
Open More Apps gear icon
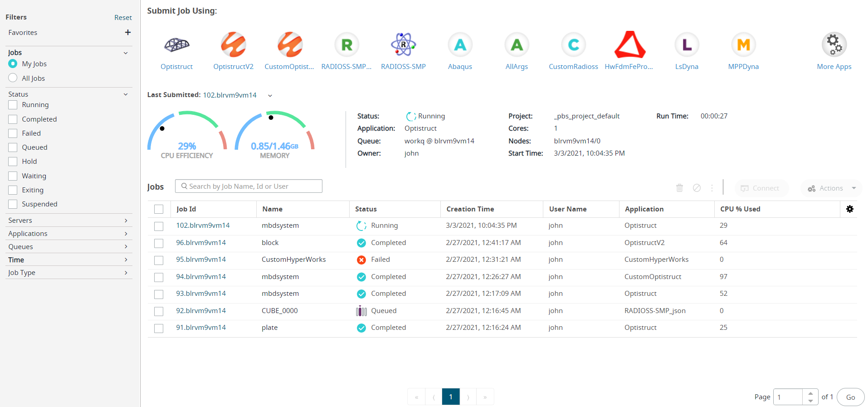pyautogui.click(x=834, y=45)
